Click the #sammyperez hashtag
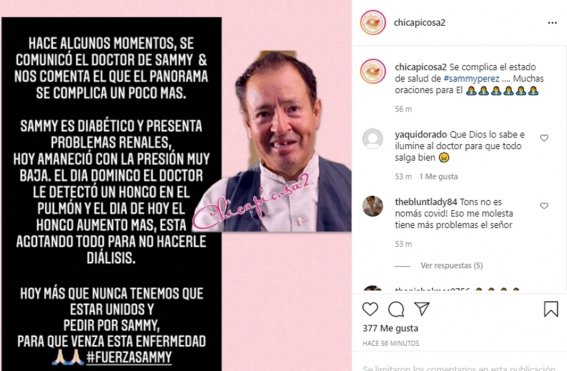The width and height of the screenshot is (567, 371). click(x=471, y=78)
